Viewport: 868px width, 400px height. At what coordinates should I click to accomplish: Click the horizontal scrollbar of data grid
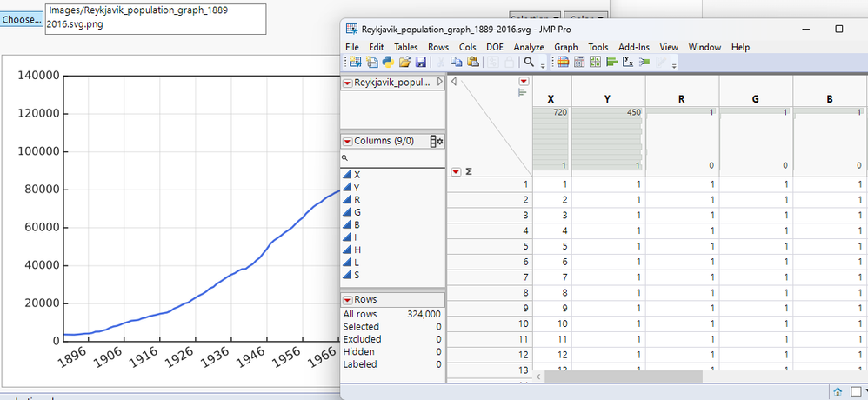pyautogui.click(x=623, y=377)
